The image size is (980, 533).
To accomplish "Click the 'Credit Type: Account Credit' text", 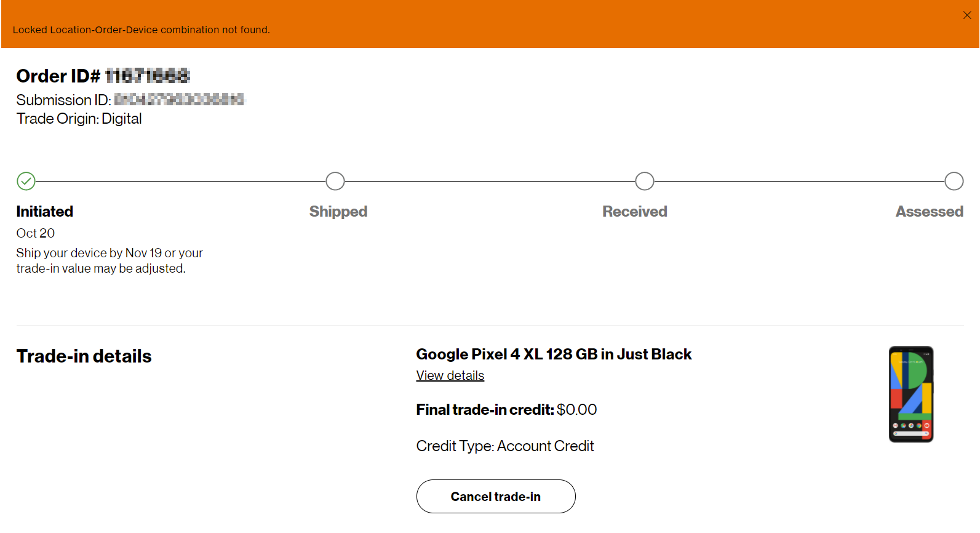I will coord(505,446).
